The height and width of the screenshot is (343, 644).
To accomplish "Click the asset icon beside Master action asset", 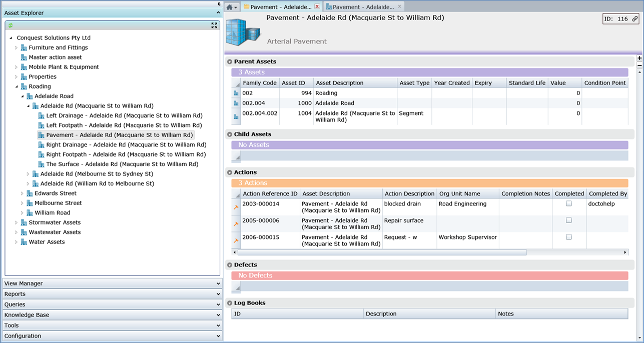I will pyautogui.click(x=24, y=57).
